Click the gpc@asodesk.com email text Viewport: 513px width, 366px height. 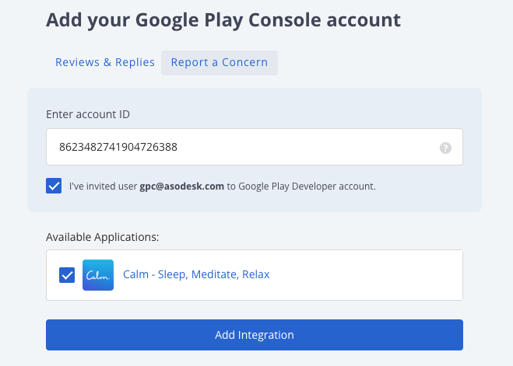[182, 186]
